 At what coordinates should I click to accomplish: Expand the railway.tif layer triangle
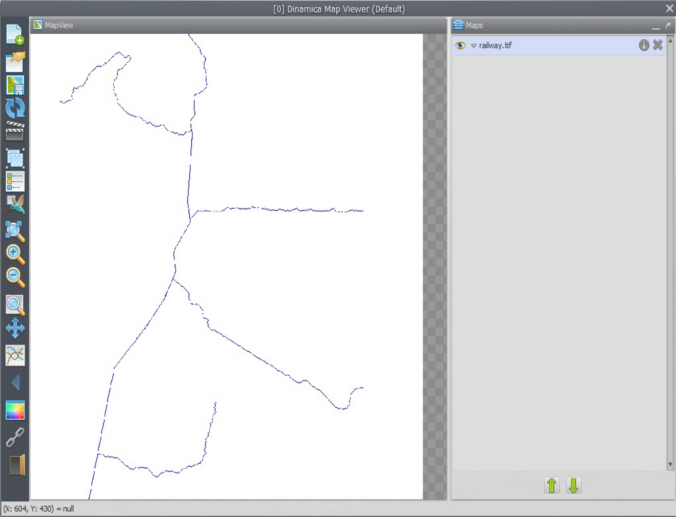(473, 46)
